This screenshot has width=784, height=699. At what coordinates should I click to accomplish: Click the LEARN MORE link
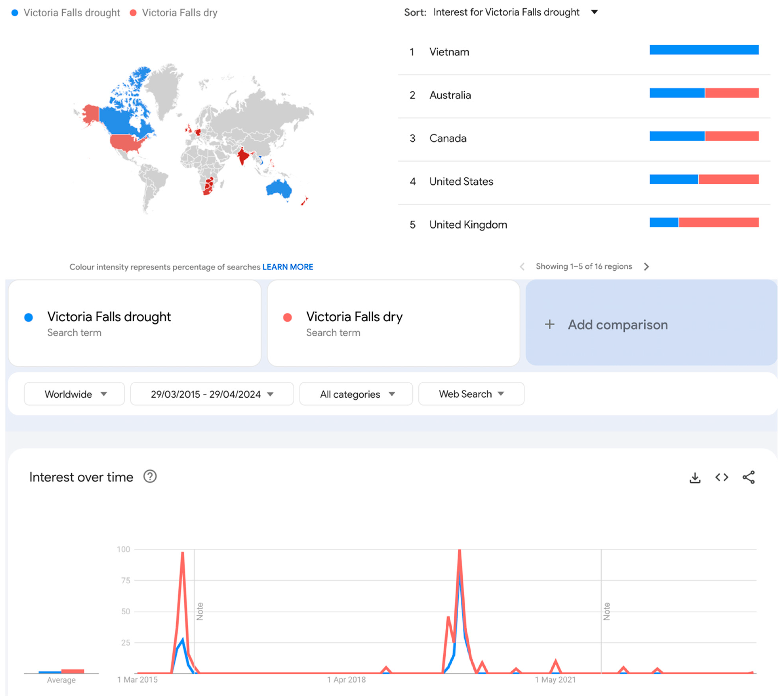[x=288, y=267]
